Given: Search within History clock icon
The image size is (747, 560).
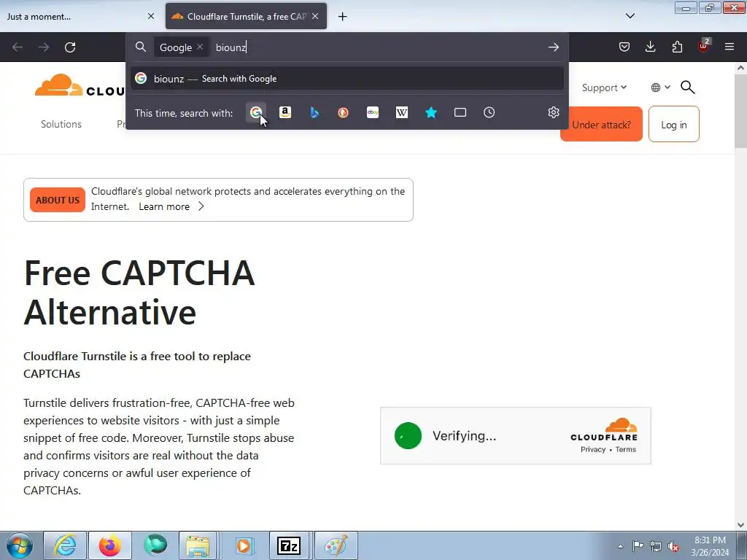Looking at the screenshot, I should point(489,112).
